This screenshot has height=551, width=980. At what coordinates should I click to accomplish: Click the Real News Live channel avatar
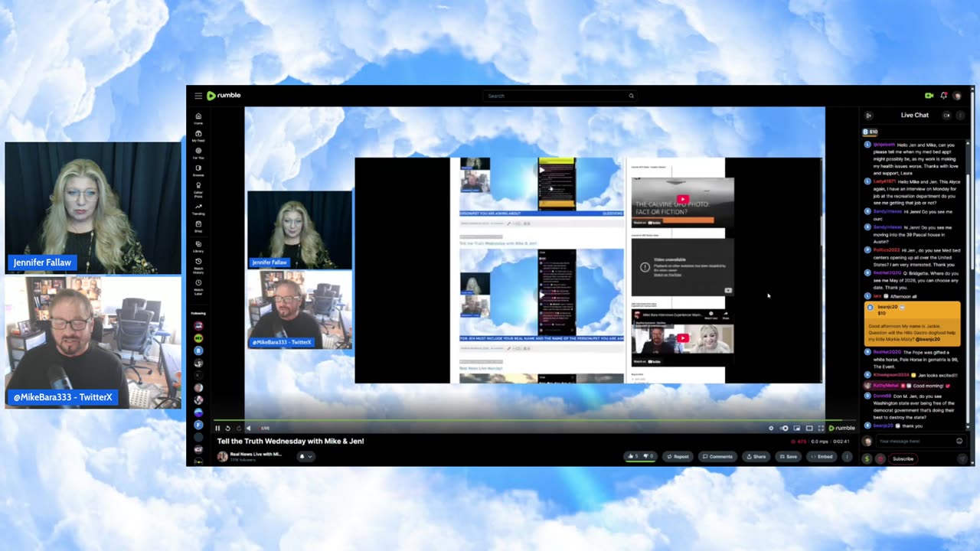222,456
